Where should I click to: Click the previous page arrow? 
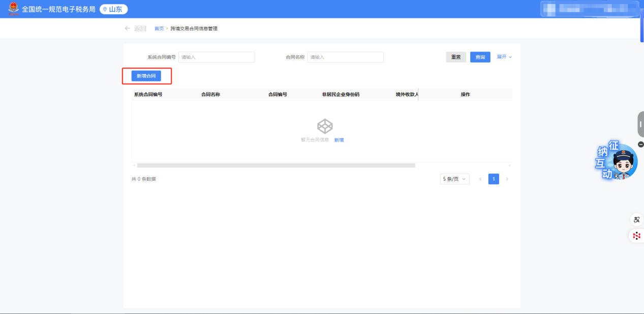point(480,179)
